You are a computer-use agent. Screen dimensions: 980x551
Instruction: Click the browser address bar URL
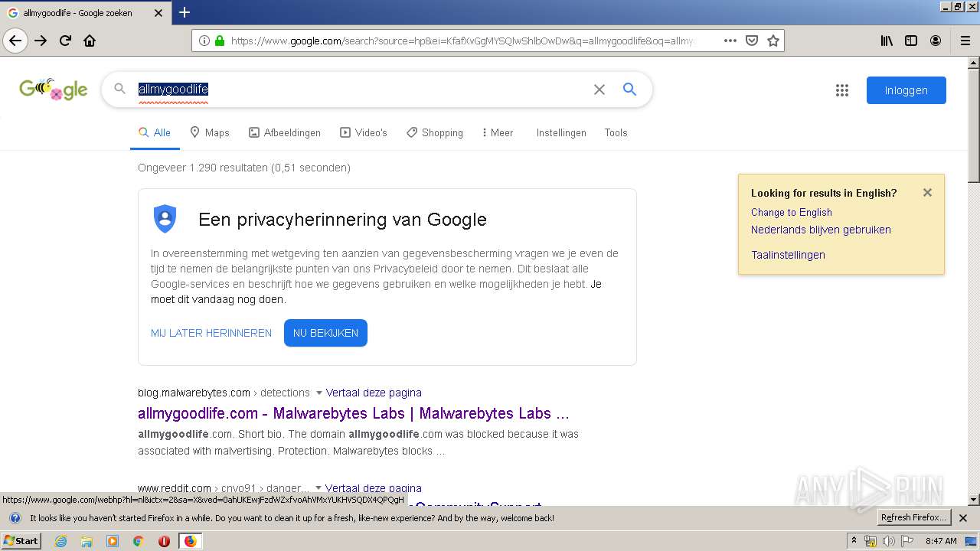coord(464,41)
